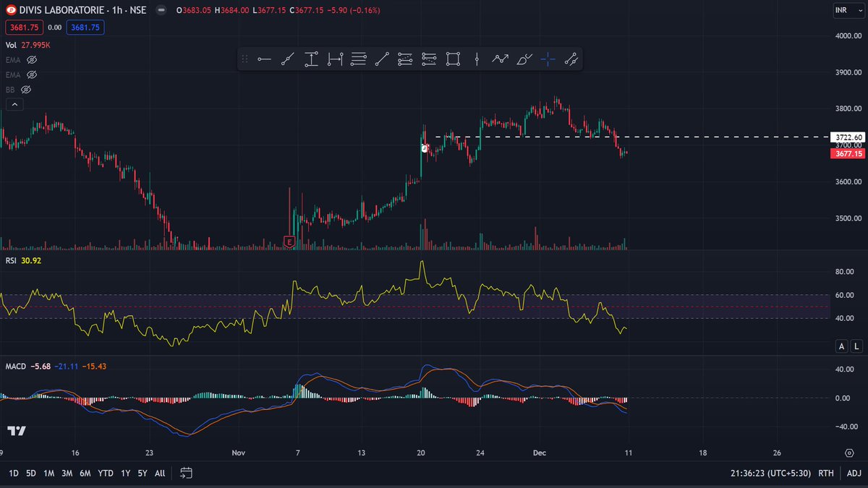Select the 5D time range

[x=31, y=474]
